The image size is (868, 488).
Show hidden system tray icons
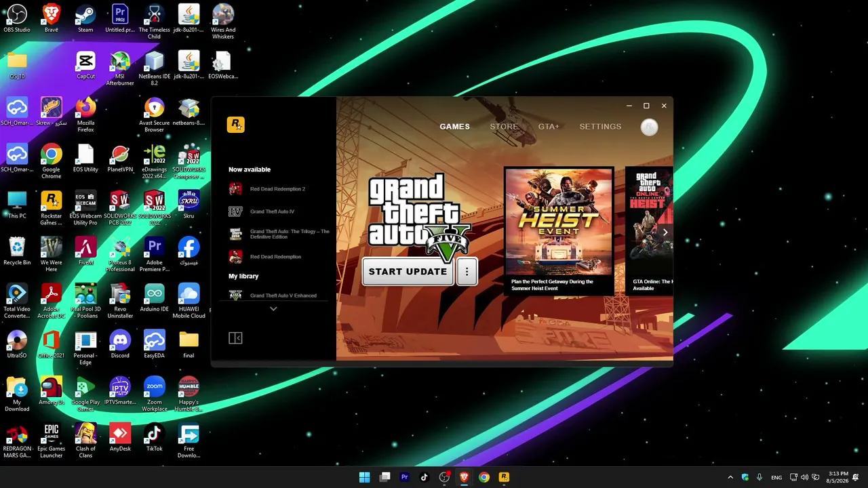point(730,477)
